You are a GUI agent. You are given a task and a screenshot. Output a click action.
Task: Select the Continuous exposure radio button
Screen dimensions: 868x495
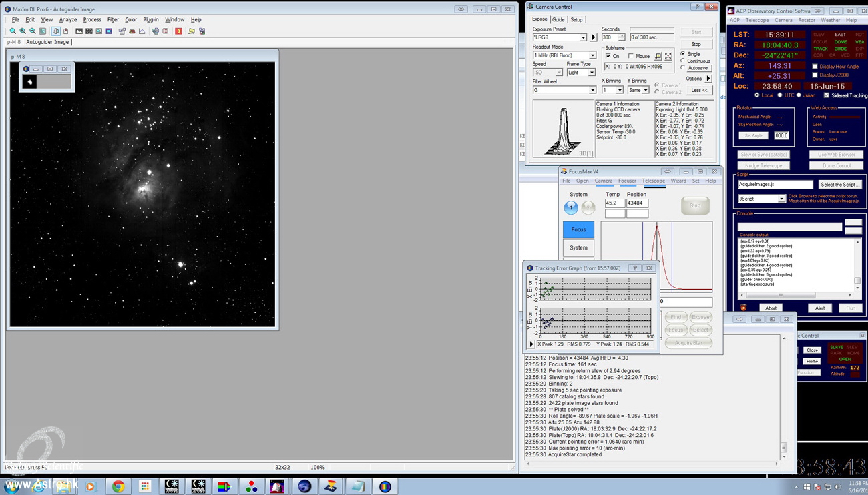[682, 61]
